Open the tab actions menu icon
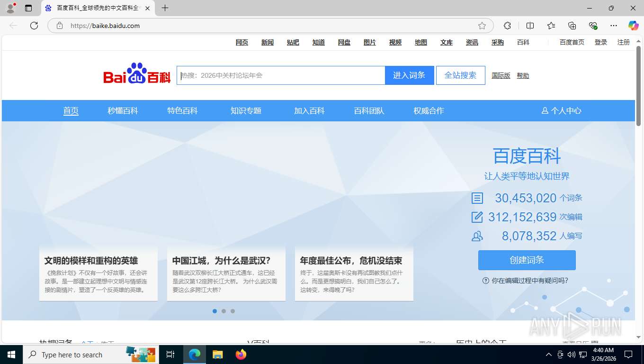This screenshot has width=644, height=364. point(28,8)
